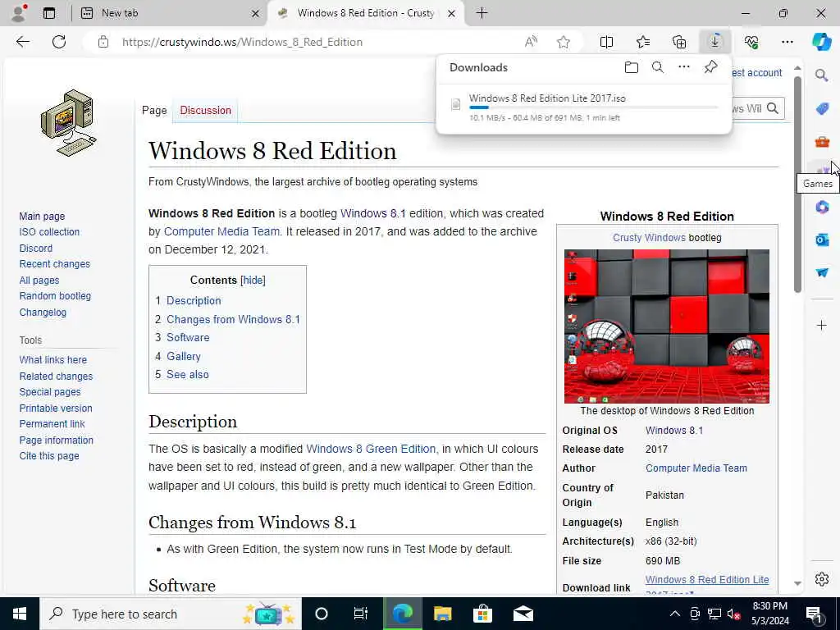Pin the Downloads panel
Screen dimensions: 840x630
pyautogui.click(x=710, y=67)
